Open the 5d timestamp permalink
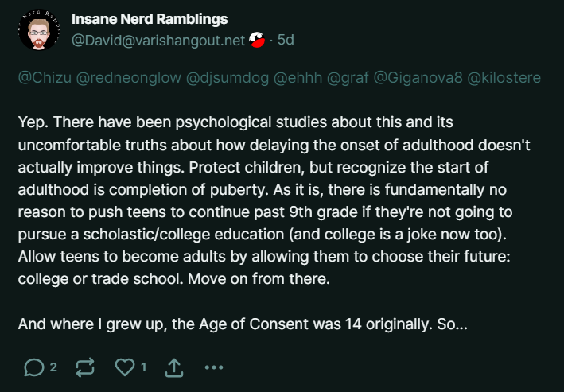Viewport: 564px width, 392px height. point(286,41)
